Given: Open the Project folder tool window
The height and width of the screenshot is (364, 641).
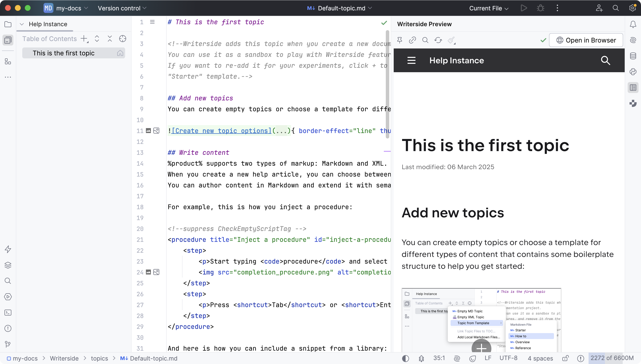Looking at the screenshot, I should 8,24.
